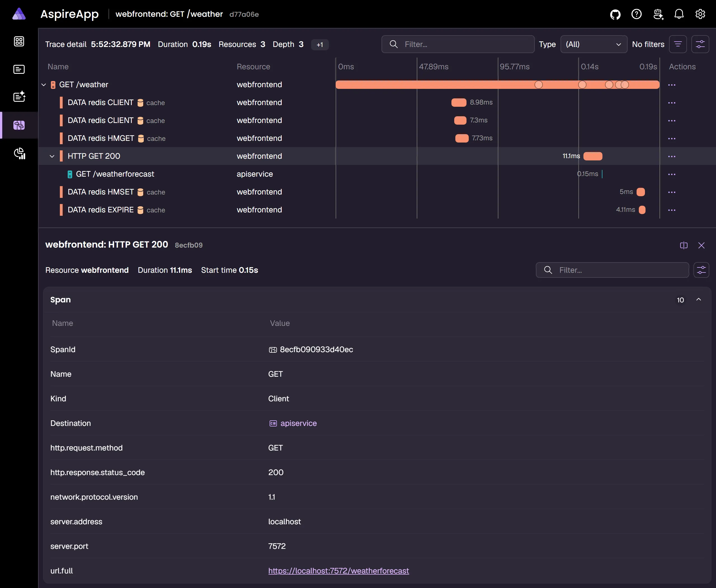
Task: Click the status code value 200
Action: tap(275, 473)
